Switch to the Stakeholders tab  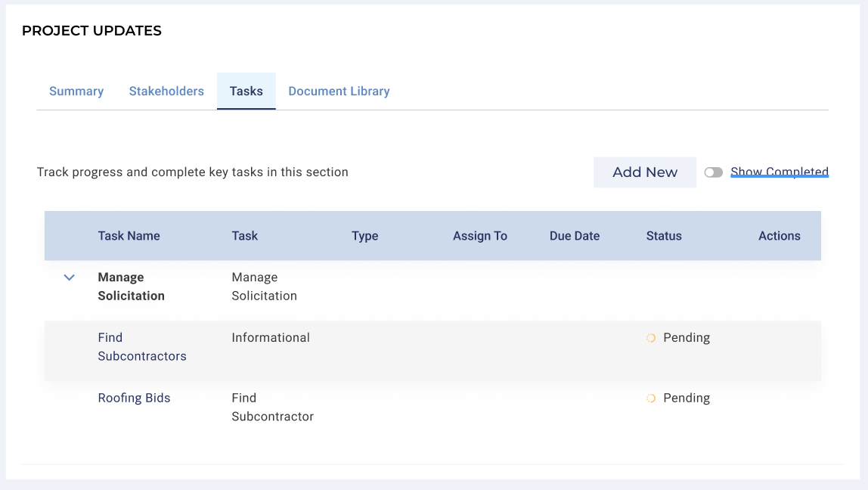166,91
